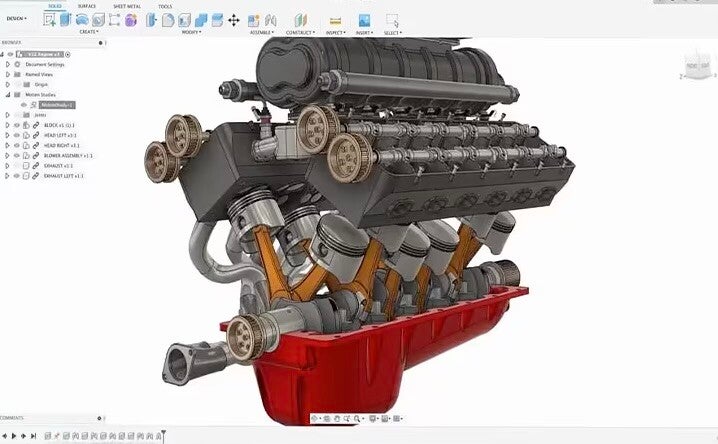This screenshot has height=444, width=718.
Task: Toggle the activate radio button beside root component
Action: coord(68,54)
